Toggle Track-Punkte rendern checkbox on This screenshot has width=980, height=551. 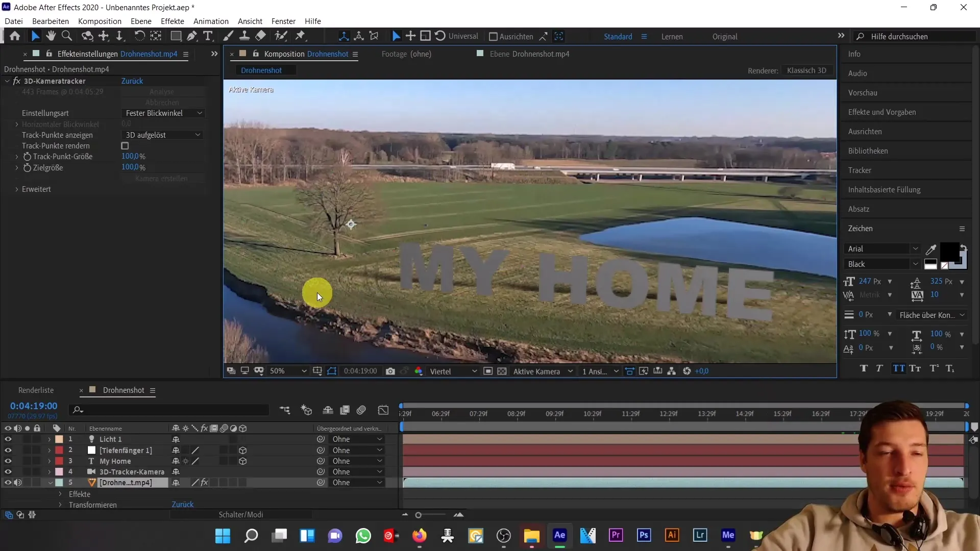125,145
